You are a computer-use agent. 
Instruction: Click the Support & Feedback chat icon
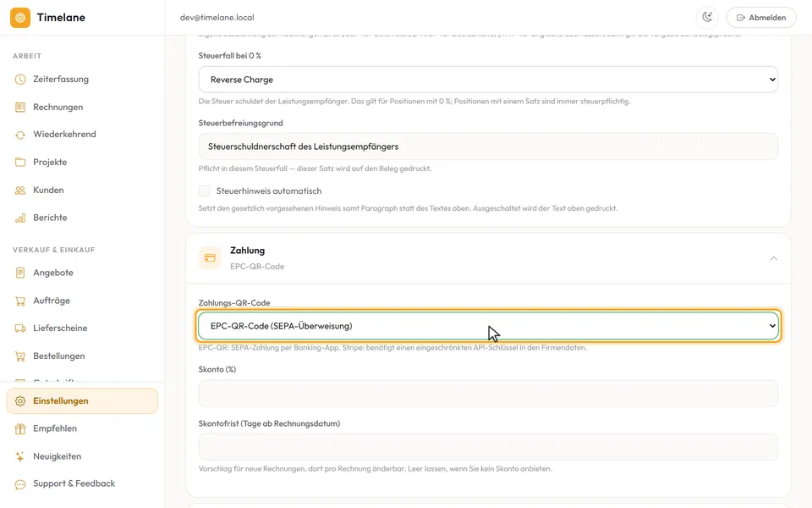coord(20,484)
